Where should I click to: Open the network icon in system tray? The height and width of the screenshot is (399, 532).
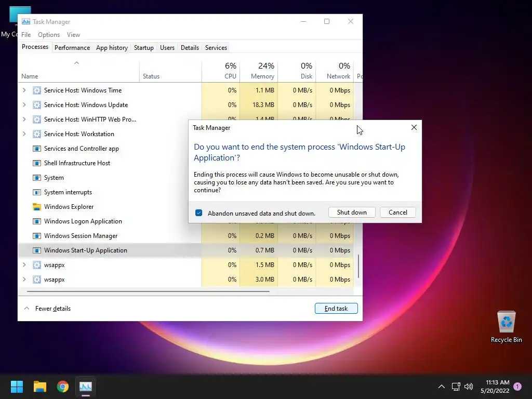[x=456, y=387]
